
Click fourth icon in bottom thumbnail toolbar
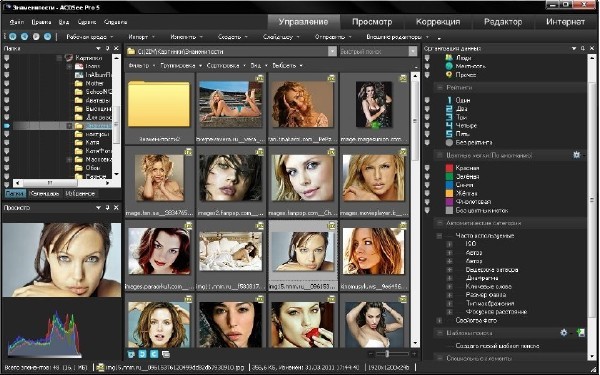[x=166, y=354]
